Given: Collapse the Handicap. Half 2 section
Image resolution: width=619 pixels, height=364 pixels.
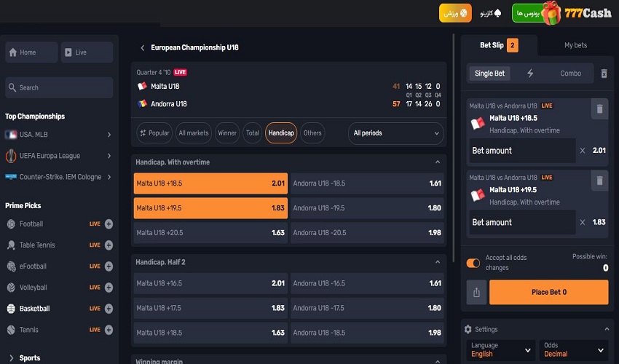Looking at the screenshot, I should tap(437, 262).
